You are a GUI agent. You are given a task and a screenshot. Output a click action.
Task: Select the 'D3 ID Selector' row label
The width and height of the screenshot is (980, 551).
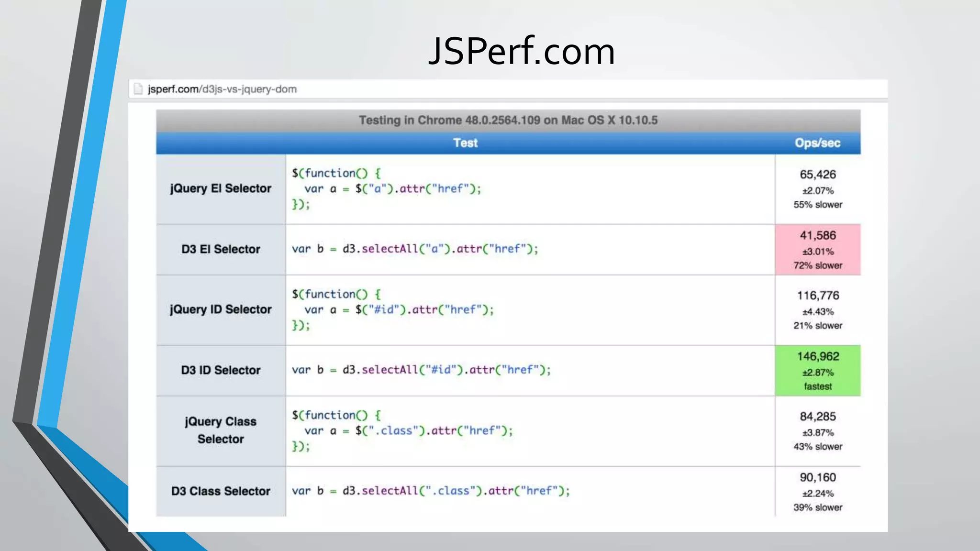tap(221, 370)
